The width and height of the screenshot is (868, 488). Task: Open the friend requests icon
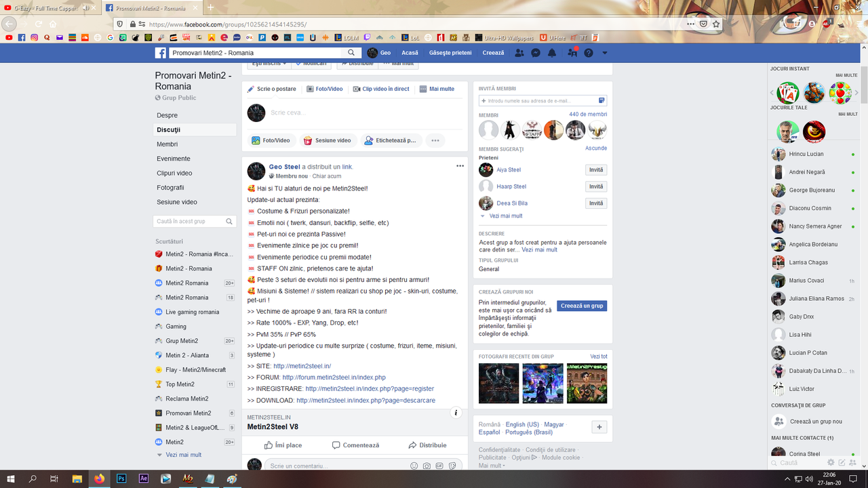(x=519, y=53)
